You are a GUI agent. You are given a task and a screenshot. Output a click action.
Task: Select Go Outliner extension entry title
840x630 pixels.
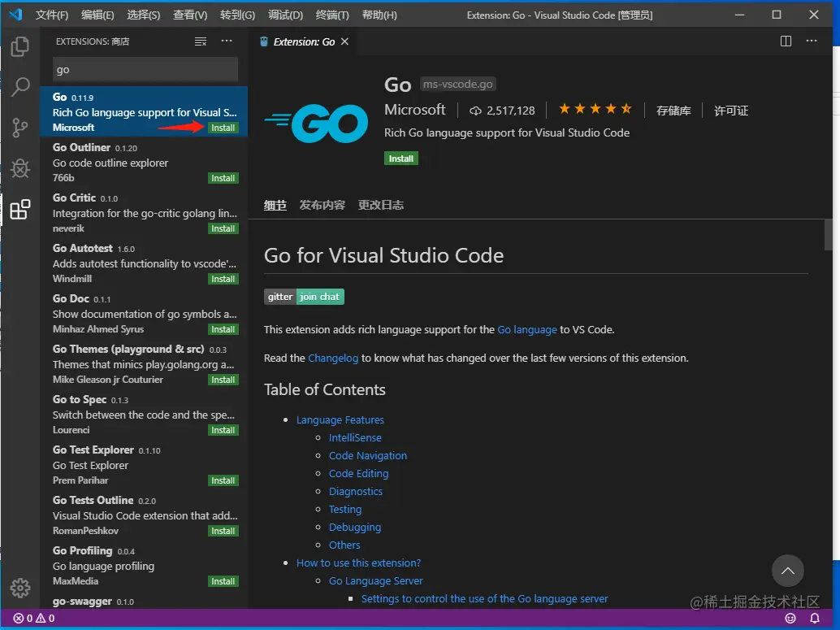(x=81, y=147)
